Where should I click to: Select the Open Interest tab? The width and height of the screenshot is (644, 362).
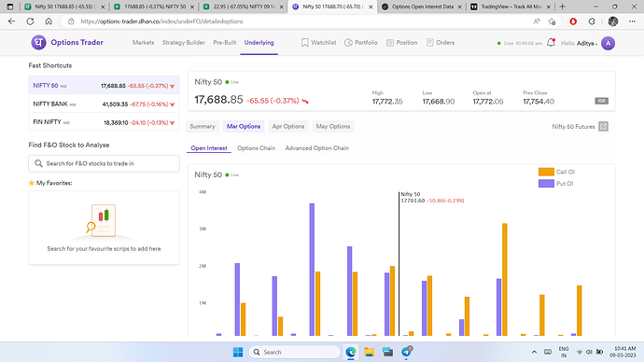pos(209,148)
